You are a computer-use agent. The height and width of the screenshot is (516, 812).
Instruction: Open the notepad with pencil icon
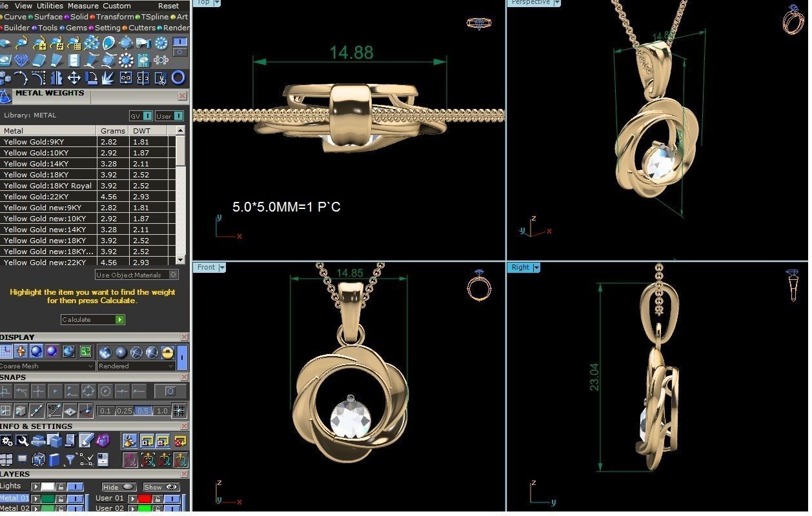click(x=86, y=440)
